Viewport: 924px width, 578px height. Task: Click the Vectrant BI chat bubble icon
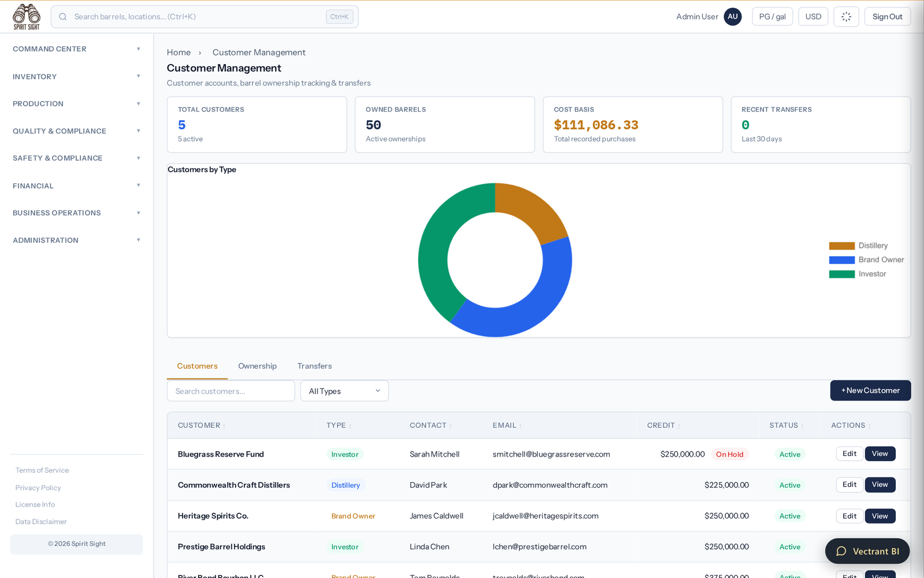point(841,551)
